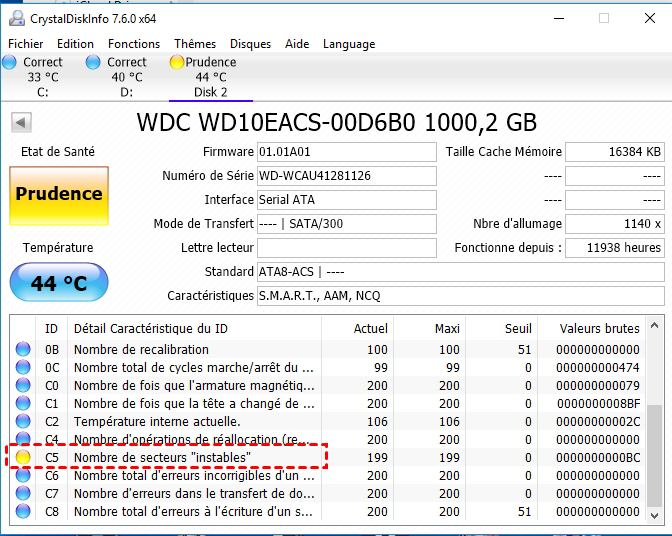
Task: Maximize the CrystalDiskInfo window
Action: click(x=604, y=18)
